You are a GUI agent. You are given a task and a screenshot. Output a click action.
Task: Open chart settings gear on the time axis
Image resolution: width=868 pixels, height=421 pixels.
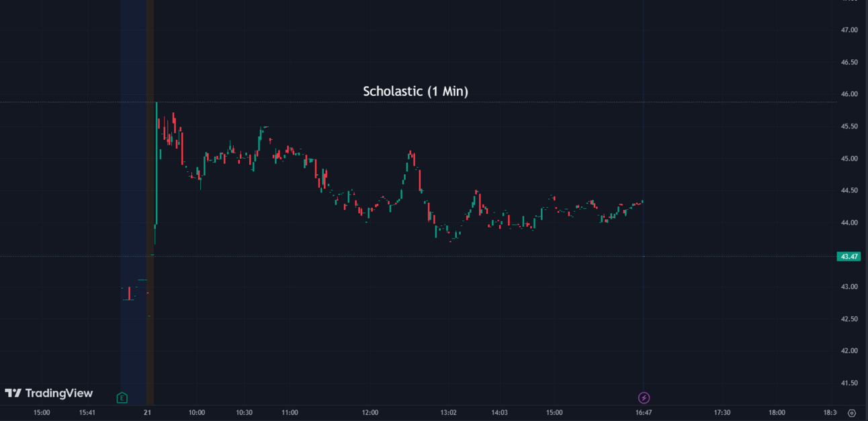(x=852, y=413)
